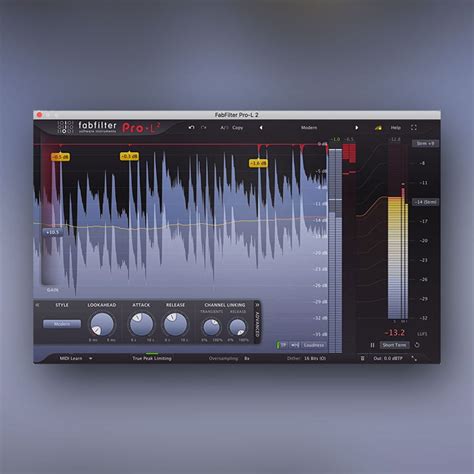This screenshot has width=474, height=474.
Task: Open the Help menu
Action: (x=396, y=128)
